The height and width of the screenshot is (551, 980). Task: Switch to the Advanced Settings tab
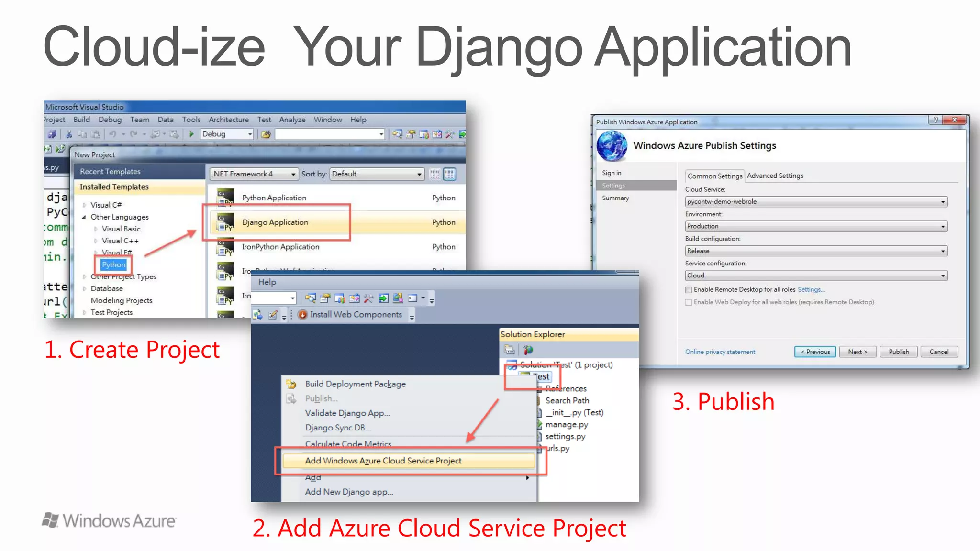point(775,176)
